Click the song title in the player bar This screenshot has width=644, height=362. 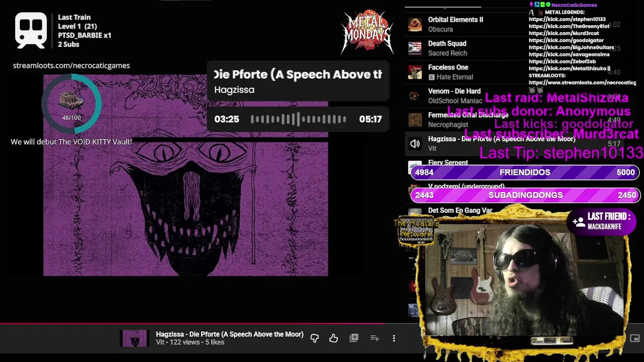[229, 334]
